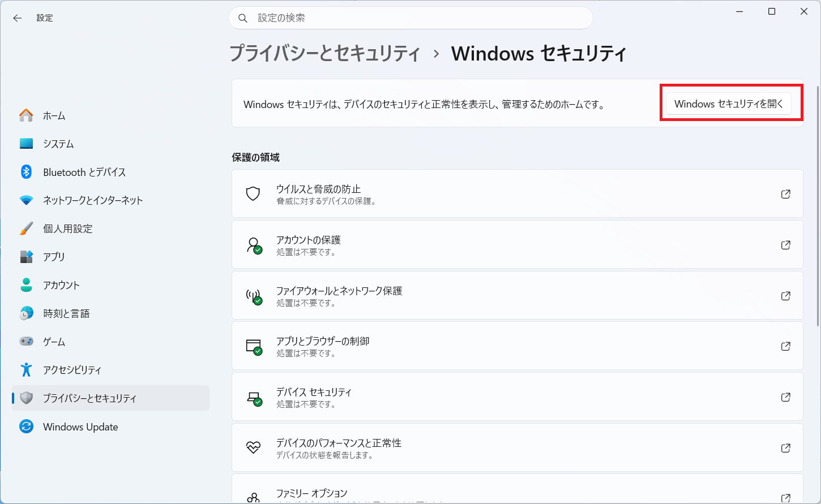Click the vertical scrollbar on the right

pos(818,206)
